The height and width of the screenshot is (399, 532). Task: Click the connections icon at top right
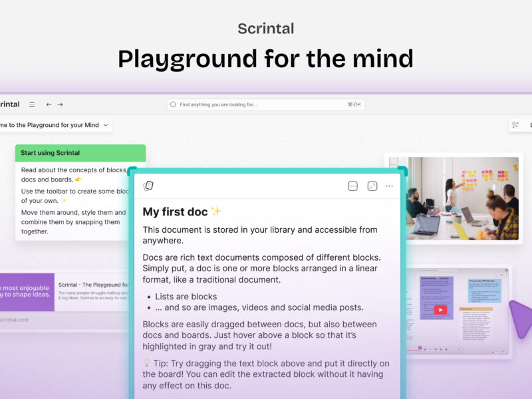pos(515,125)
